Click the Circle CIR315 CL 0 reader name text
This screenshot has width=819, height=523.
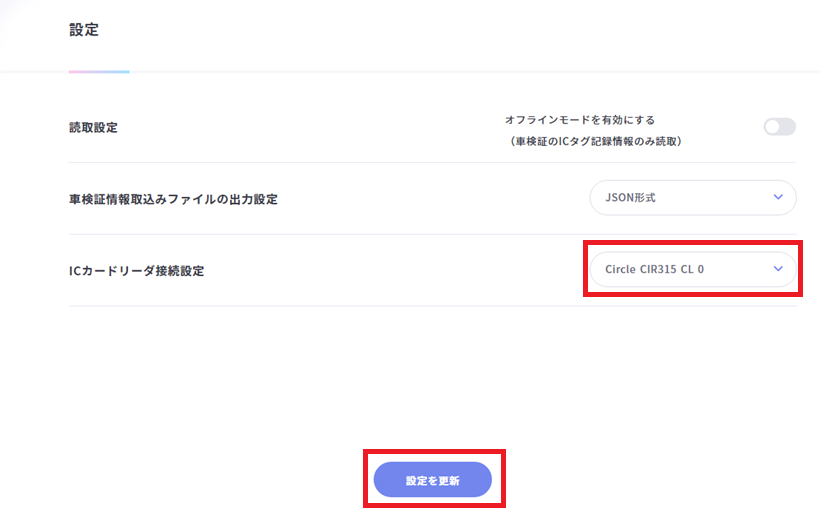654,269
